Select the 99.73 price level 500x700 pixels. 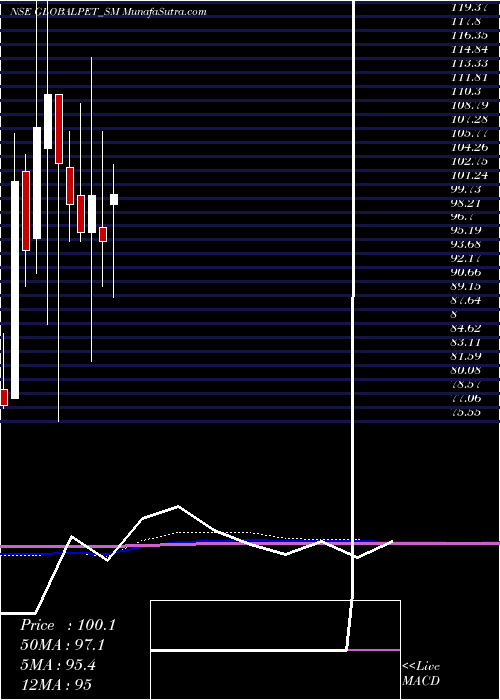(x=467, y=189)
